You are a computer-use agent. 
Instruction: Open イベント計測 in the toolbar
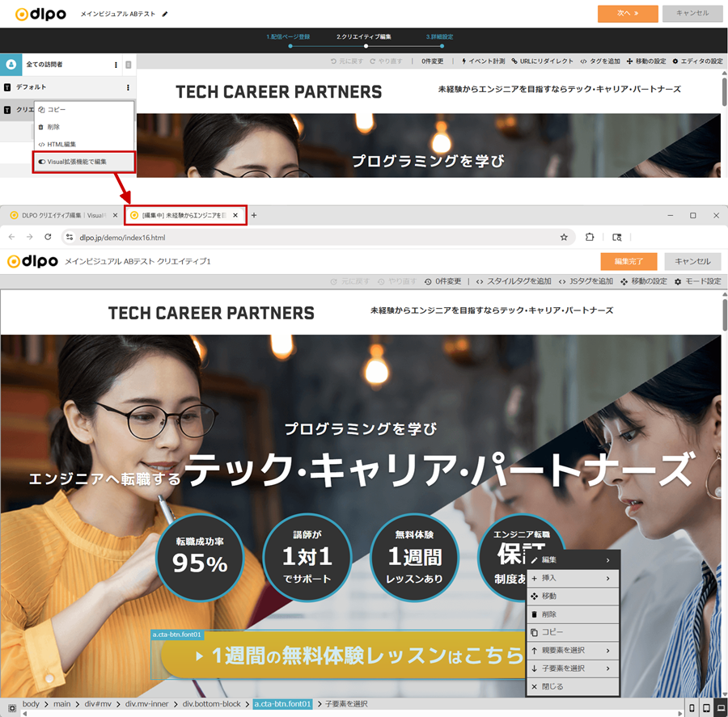click(x=483, y=61)
